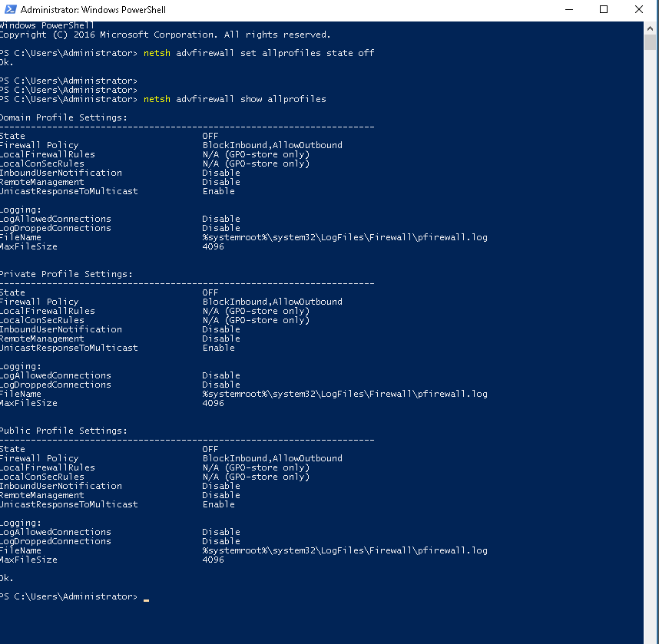Screen dimensions: 659x644
Task: Click Domain profile MaxFileSize value 4096
Action: point(213,247)
